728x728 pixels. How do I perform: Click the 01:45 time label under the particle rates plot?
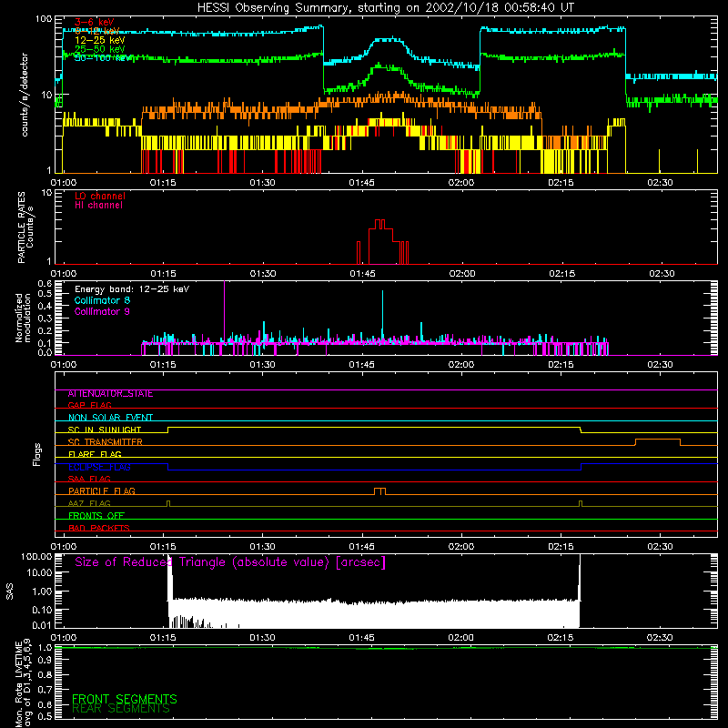[362, 274]
